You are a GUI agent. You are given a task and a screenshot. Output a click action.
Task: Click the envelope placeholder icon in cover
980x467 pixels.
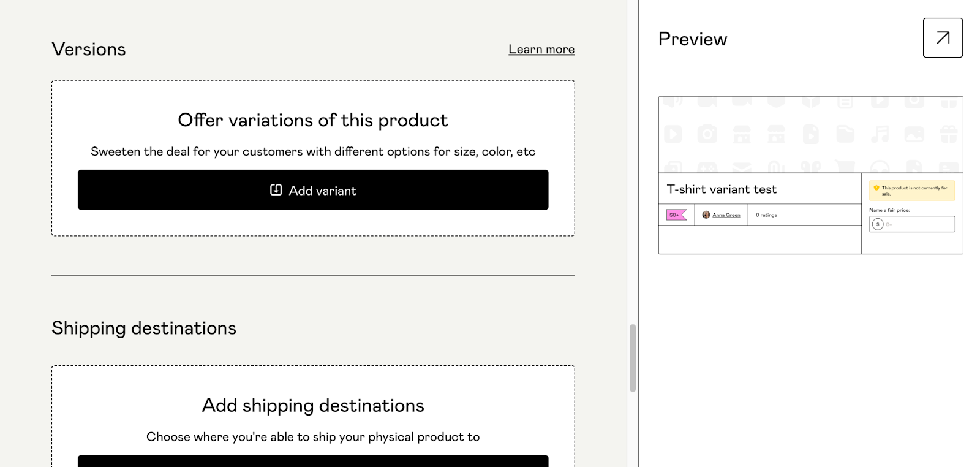[742, 167]
